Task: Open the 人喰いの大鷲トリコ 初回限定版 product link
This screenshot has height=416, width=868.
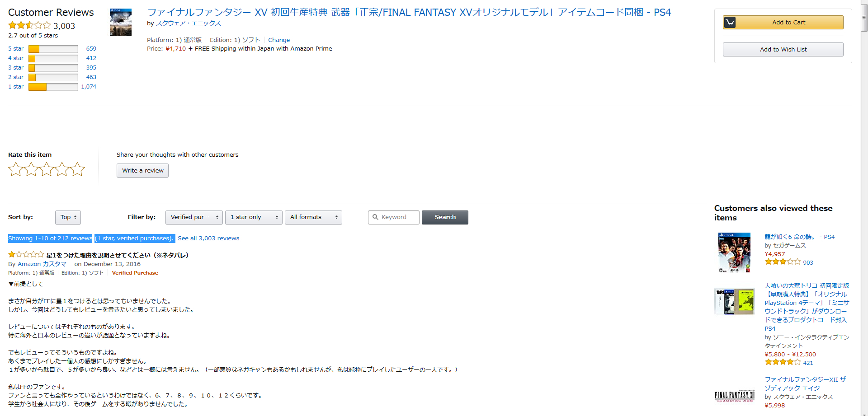Action: pos(808,307)
